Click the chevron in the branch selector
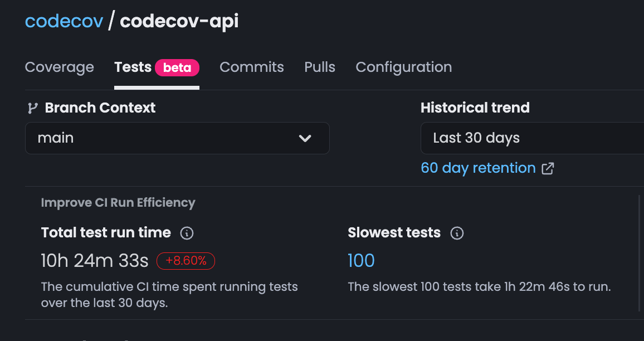The width and height of the screenshot is (644, 341). (305, 138)
